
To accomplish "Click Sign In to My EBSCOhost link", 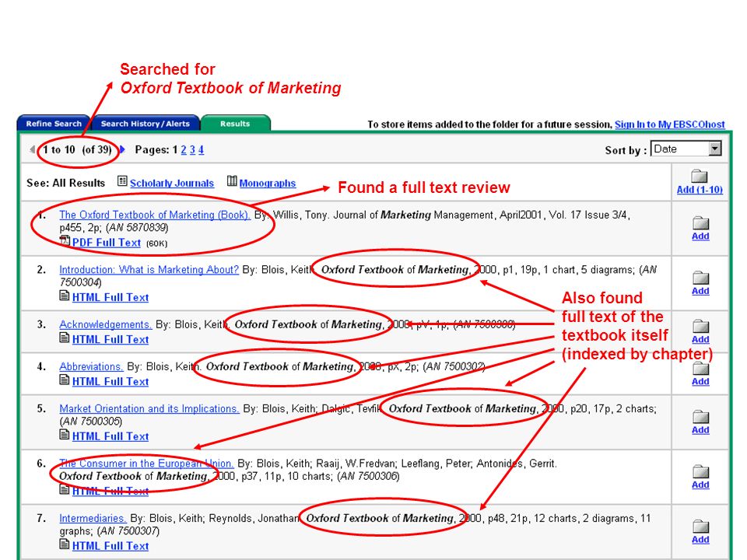I will (x=669, y=124).
